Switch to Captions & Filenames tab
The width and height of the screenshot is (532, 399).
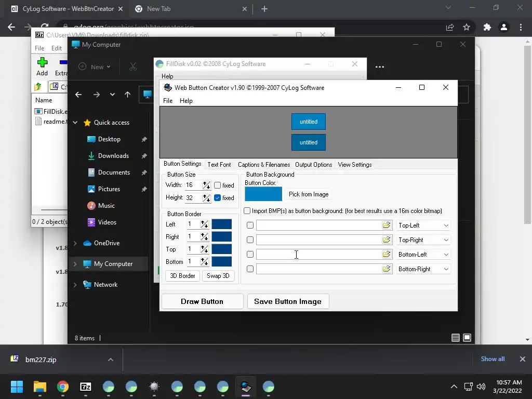(x=264, y=165)
